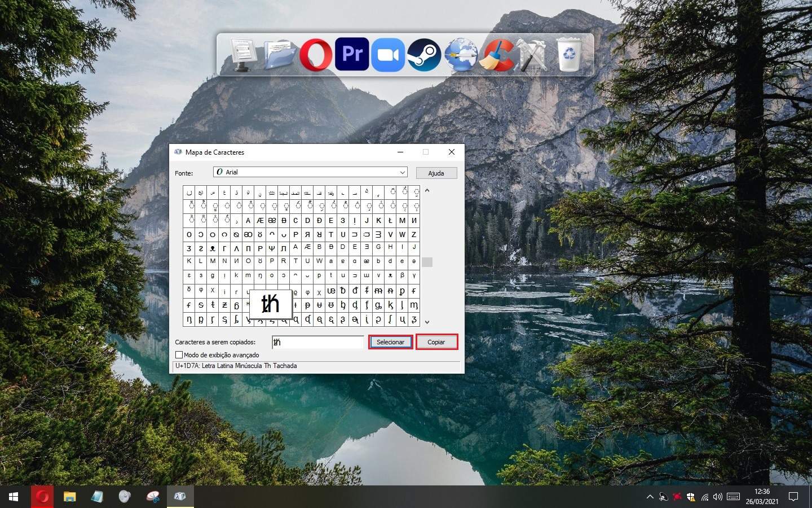This screenshot has height=508, width=812.
Task: Click the Ajuda button
Action: [x=436, y=173]
